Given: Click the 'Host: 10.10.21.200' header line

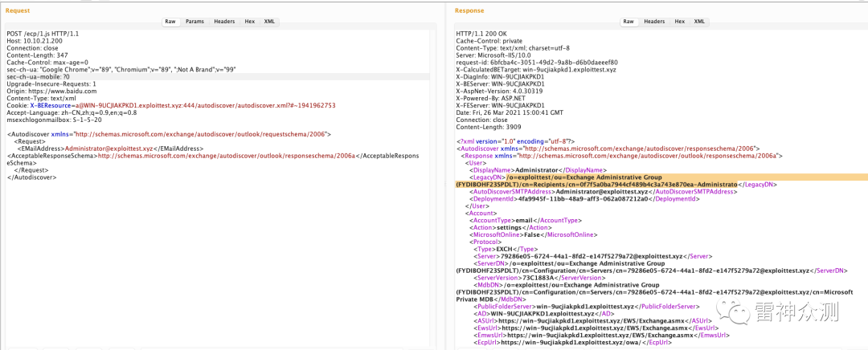Looking at the screenshot, I should (x=35, y=41).
